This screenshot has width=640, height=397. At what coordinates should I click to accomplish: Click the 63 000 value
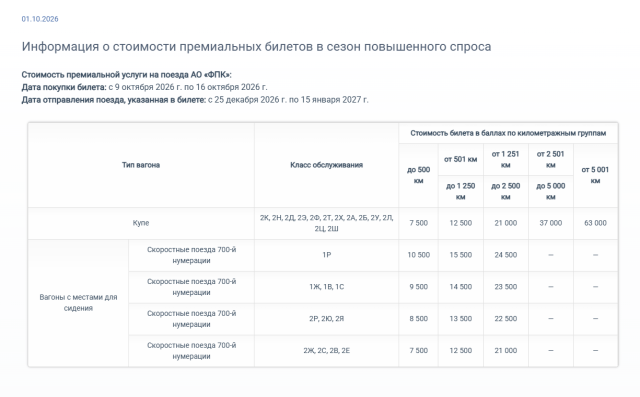coord(596,223)
